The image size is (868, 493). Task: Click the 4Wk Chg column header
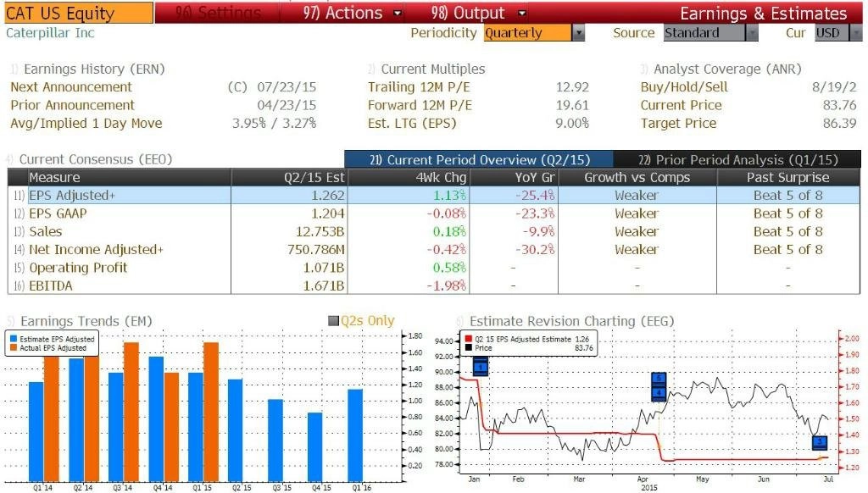click(409, 177)
